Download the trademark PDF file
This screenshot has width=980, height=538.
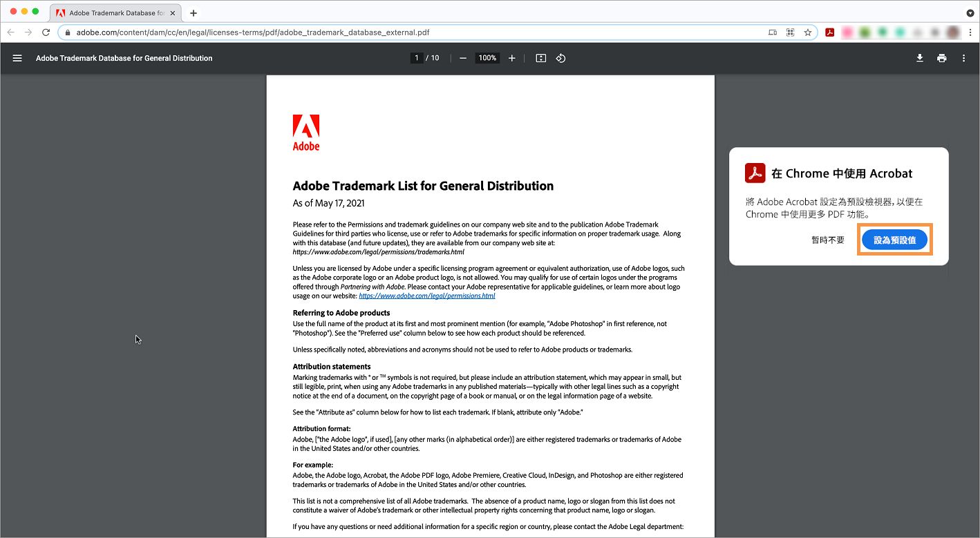pyautogui.click(x=919, y=58)
